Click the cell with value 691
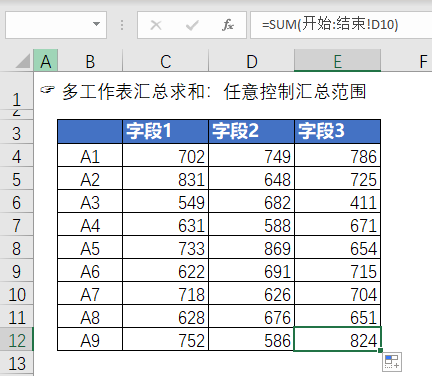Viewport: 432px width, 376px height. 252,270
